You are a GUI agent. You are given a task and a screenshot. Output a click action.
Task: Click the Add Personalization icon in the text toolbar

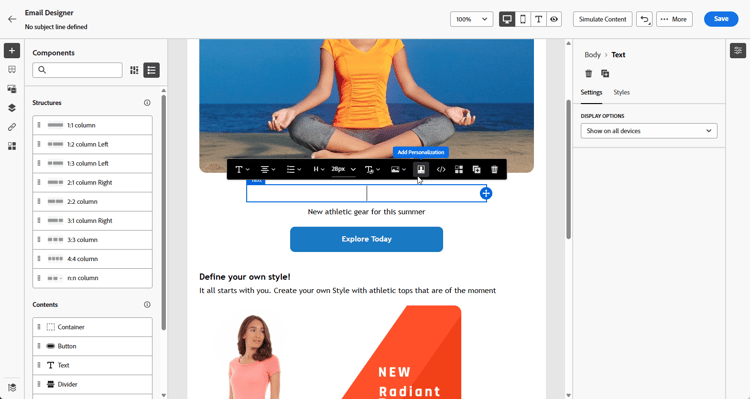pyautogui.click(x=421, y=169)
